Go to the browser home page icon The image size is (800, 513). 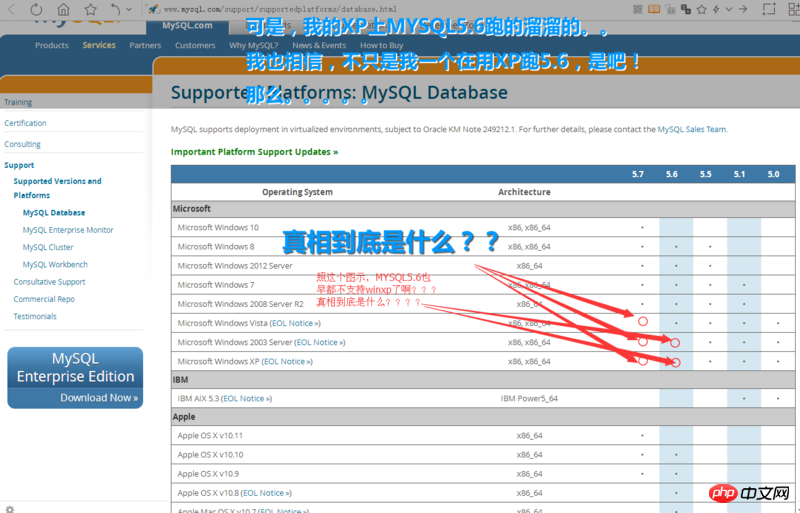tap(63, 9)
